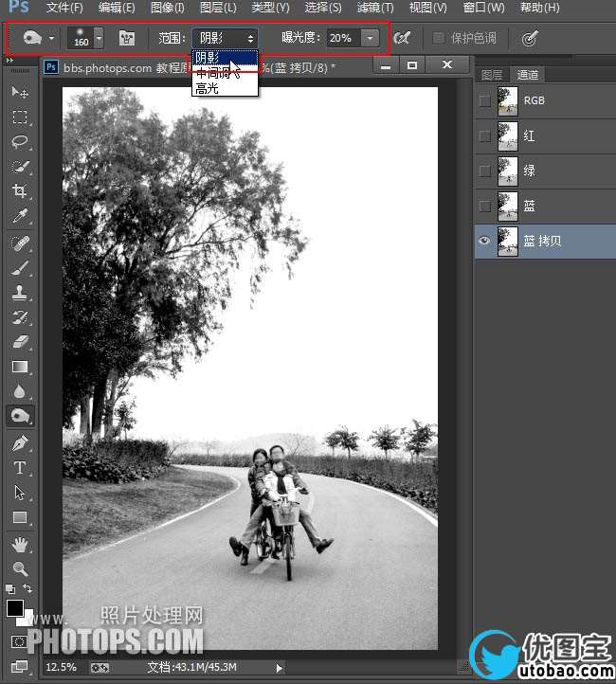Expand the toolbox double-arrow
This screenshot has width=616, height=684.
point(9,61)
